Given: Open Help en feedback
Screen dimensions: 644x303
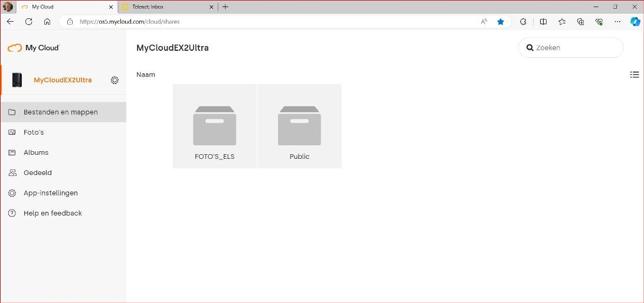Looking at the screenshot, I should click(x=53, y=213).
